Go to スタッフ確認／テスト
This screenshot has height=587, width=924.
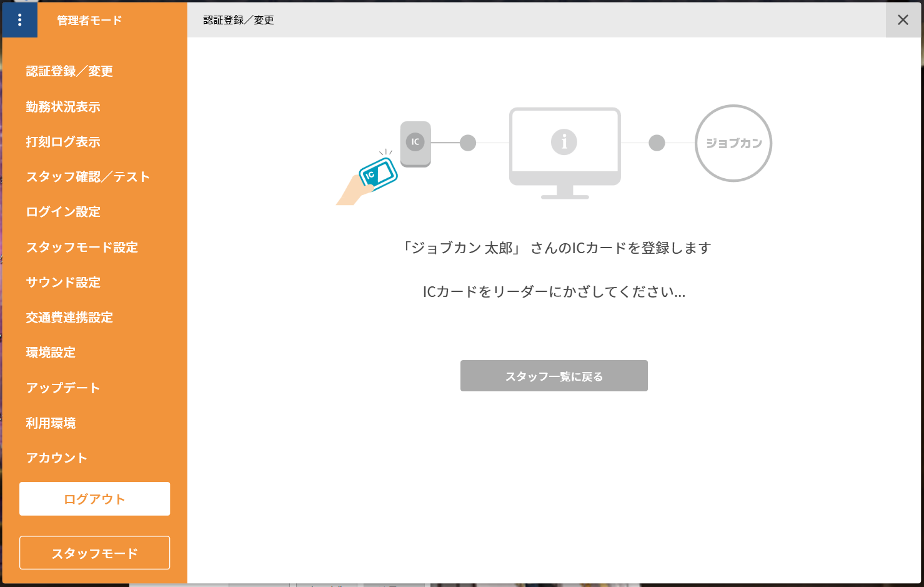point(88,177)
